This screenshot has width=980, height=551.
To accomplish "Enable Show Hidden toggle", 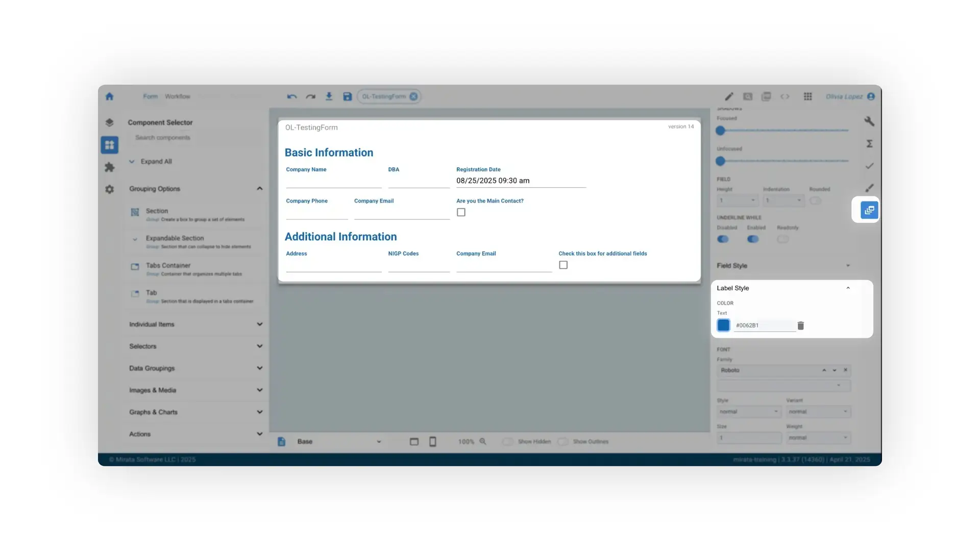I will coord(508,441).
